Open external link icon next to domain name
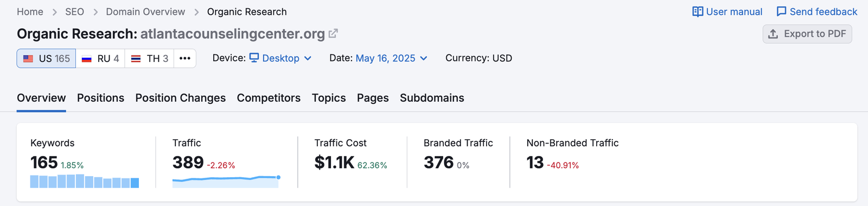868x206 pixels. (x=333, y=34)
